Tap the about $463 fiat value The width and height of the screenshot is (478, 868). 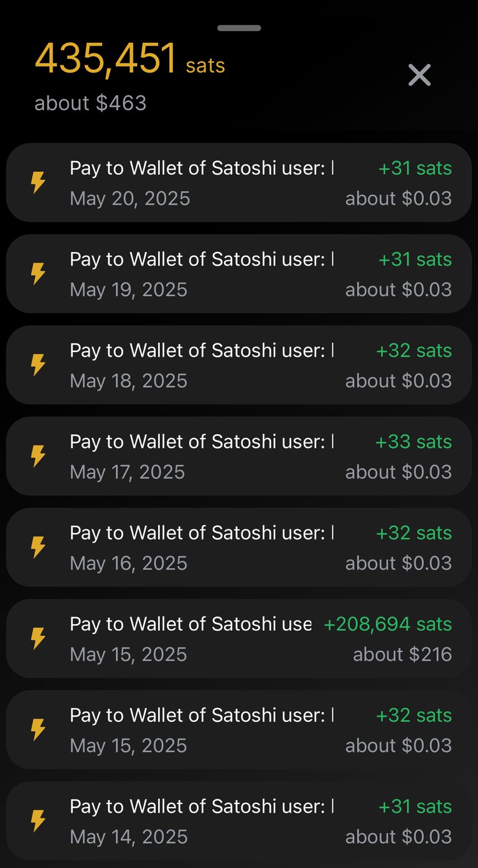point(90,103)
